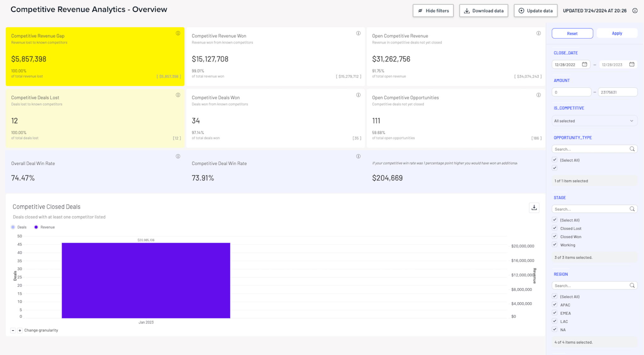Image resolution: width=644 pixels, height=355 pixels.
Task: Click the info icon on Competitive Revenue Gap
Action: [178, 33]
